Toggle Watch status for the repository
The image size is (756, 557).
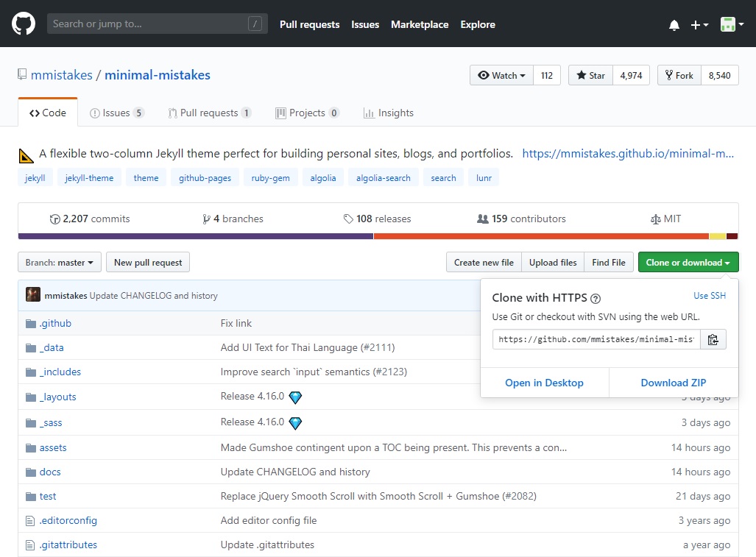click(501, 74)
